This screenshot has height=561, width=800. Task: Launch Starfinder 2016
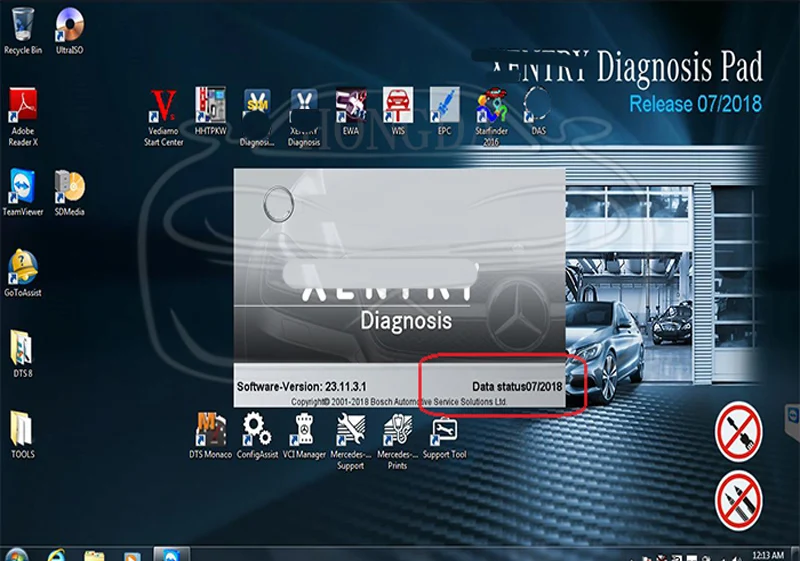491,117
